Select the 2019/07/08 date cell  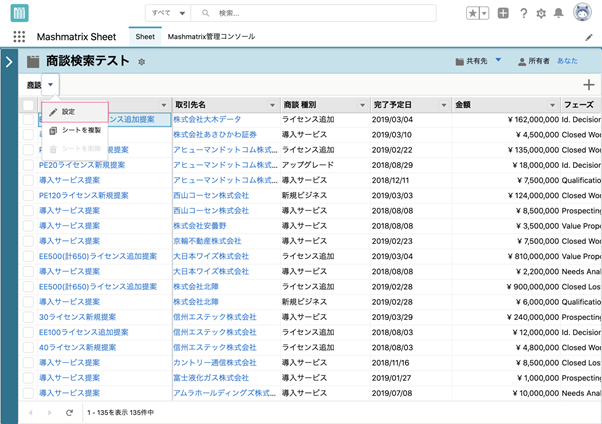coord(410,393)
